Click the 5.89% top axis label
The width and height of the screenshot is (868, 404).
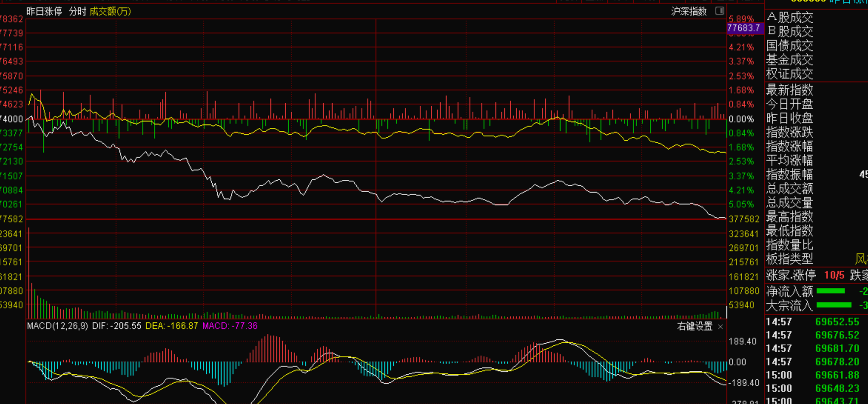click(x=741, y=19)
